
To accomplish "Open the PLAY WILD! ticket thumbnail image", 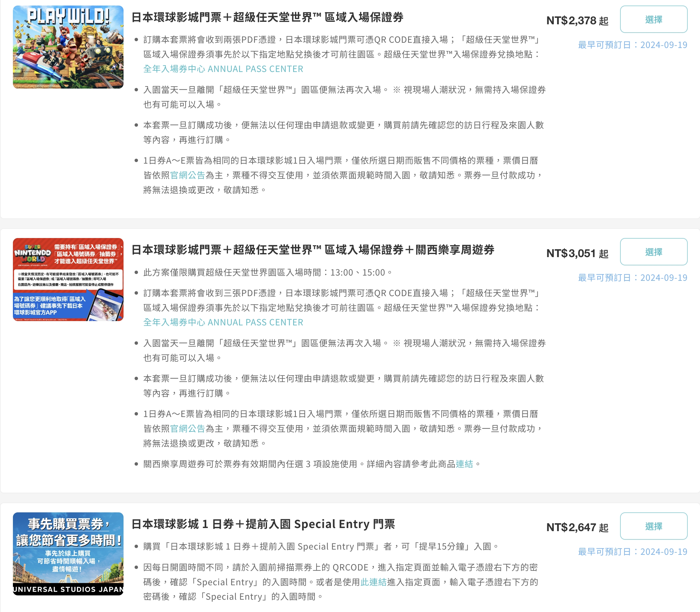I will tap(68, 47).
